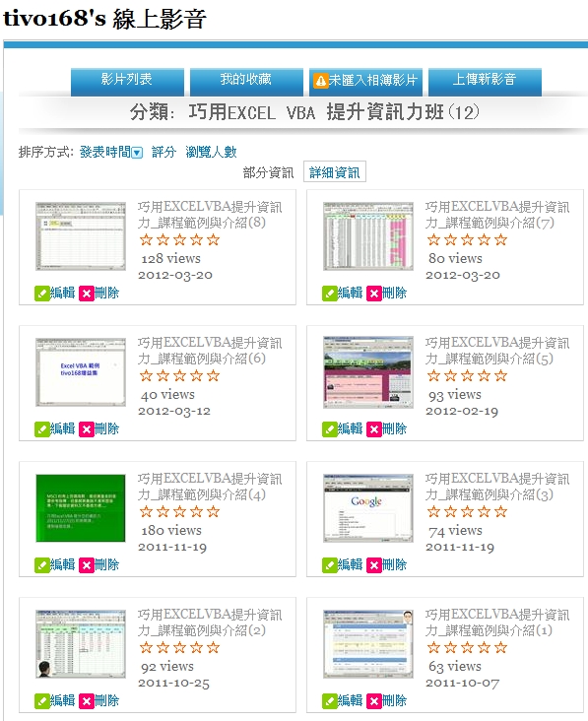This screenshot has width=588, height=721.
Task: Open video title 課程範例與介紹(5)
Action: (497, 351)
